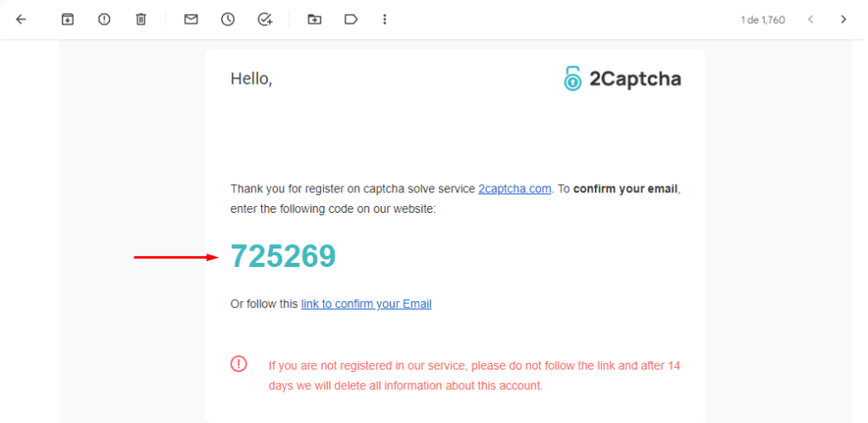The width and height of the screenshot is (868, 423).
Task: Open the 2captcha.com link
Action: [x=515, y=189]
